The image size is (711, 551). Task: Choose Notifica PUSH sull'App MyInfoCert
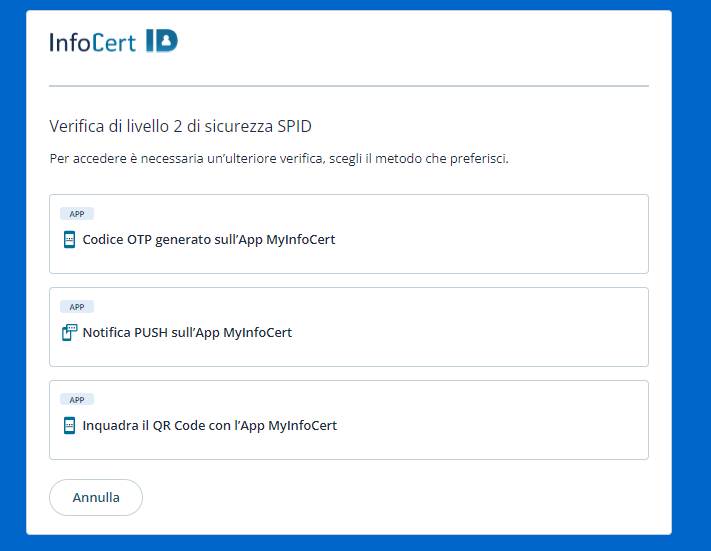click(187, 333)
